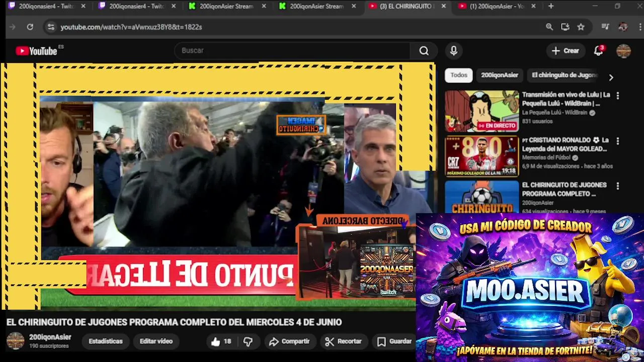Open a new browser tab with plus
The height and width of the screenshot is (362, 644).
551,6
